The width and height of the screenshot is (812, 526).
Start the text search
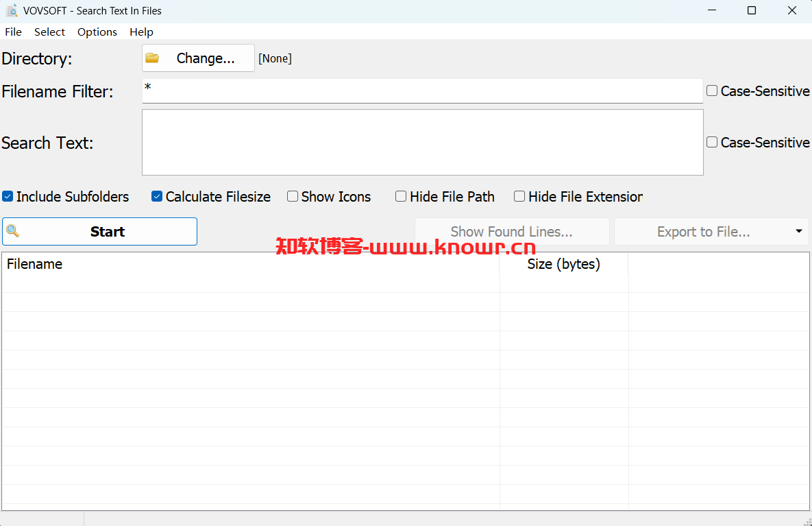100,231
